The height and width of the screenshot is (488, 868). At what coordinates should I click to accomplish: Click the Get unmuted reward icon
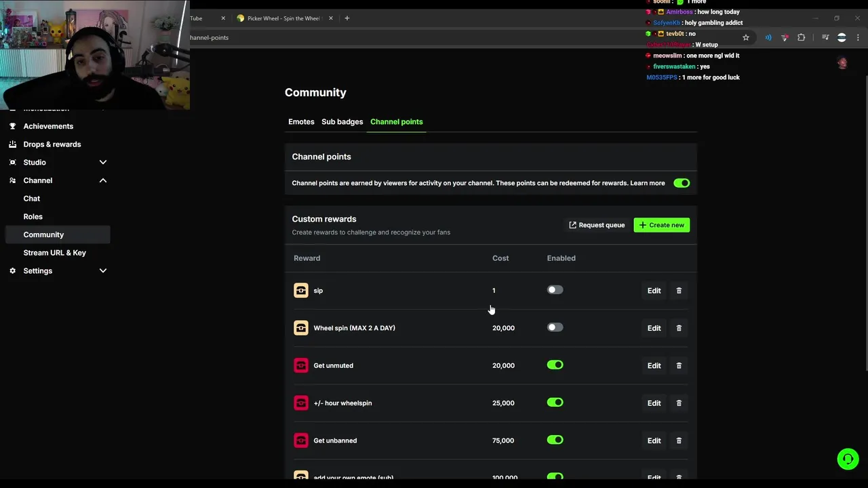(301, 365)
